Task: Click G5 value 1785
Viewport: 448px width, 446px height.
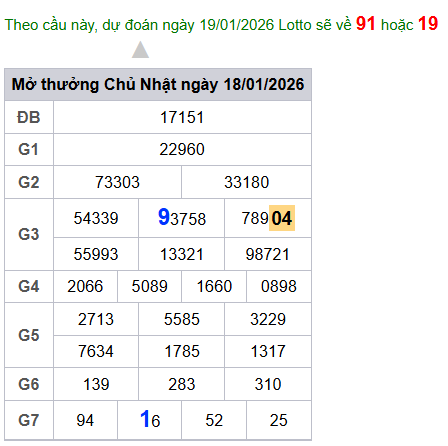Action: [182, 351]
